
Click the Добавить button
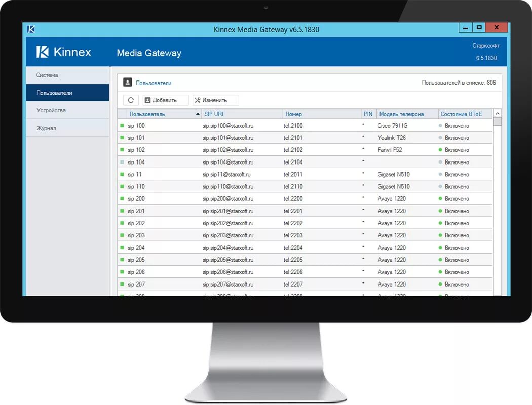[166, 100]
